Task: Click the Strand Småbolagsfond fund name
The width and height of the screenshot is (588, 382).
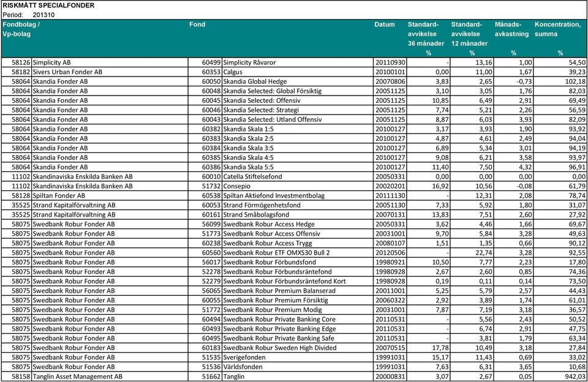Action: pos(256,215)
